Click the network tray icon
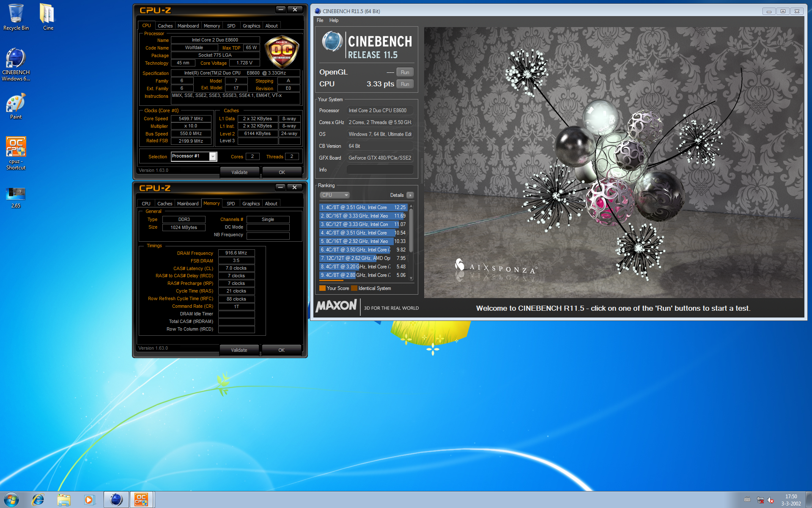812x508 pixels. [760, 500]
